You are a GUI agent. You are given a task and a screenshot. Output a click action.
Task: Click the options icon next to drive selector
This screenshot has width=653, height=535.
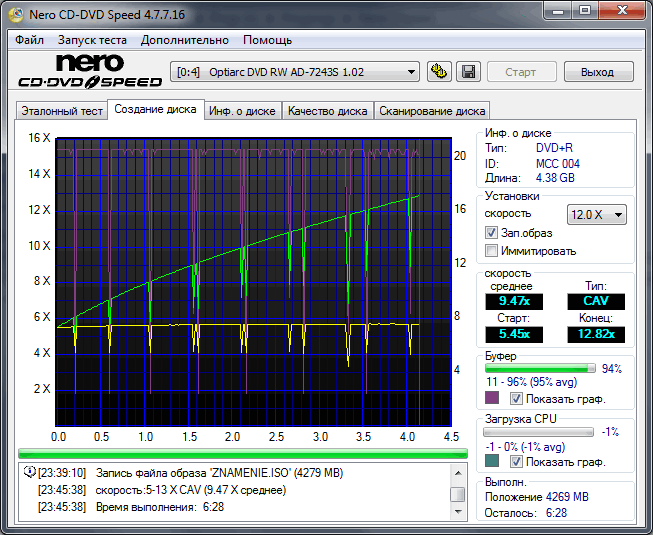(x=438, y=72)
